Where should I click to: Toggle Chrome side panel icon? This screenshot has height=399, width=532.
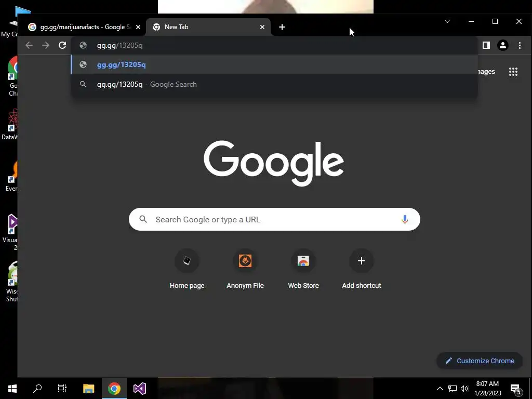(x=486, y=45)
